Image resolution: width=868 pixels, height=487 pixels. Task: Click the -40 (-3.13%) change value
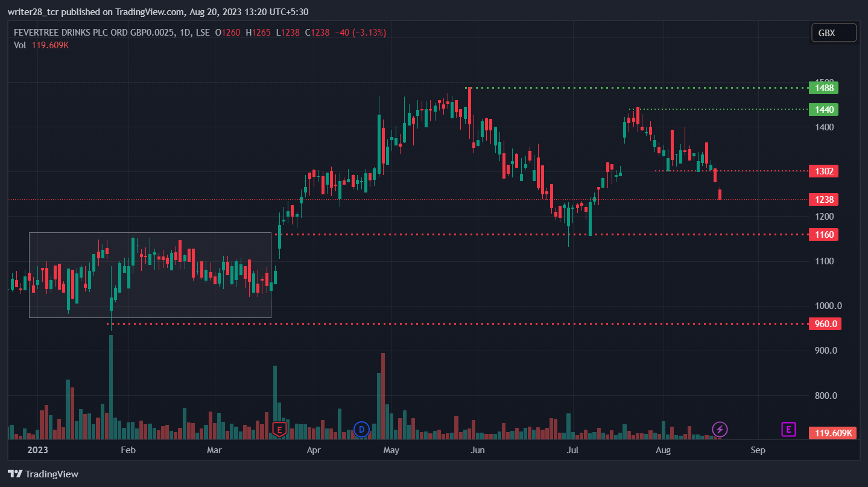pos(360,33)
